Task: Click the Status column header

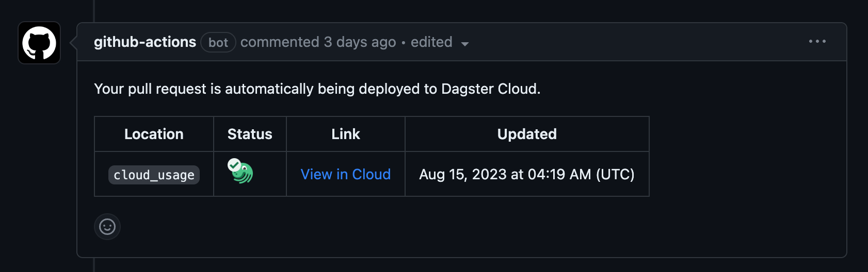Action: (x=250, y=134)
